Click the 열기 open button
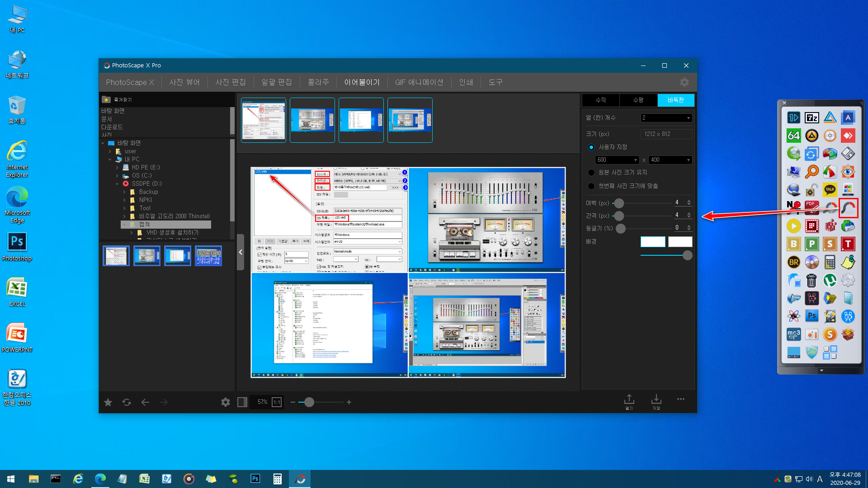 (x=629, y=402)
